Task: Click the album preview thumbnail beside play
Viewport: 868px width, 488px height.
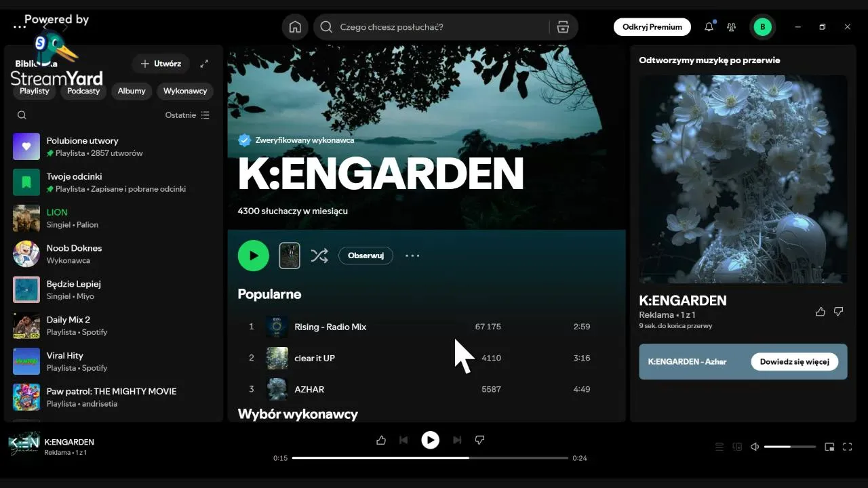Action: point(290,256)
